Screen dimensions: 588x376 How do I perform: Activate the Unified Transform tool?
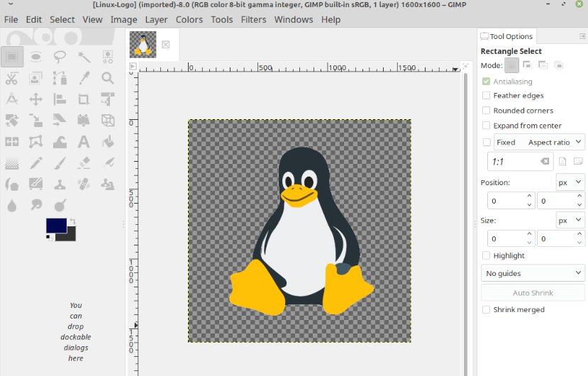point(108,99)
